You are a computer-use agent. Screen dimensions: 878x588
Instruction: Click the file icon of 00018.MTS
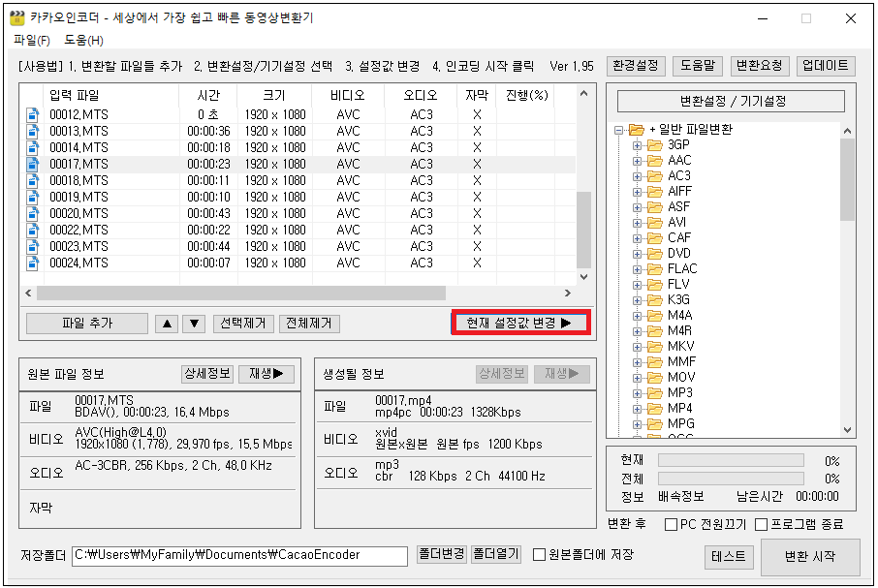pos(33,181)
